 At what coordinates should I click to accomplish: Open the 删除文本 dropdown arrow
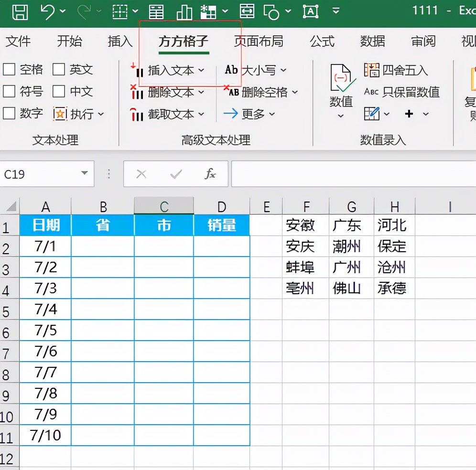[201, 92]
